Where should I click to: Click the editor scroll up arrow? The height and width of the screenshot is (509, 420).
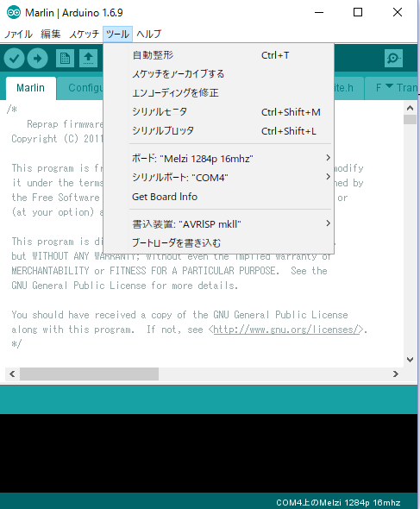411,108
